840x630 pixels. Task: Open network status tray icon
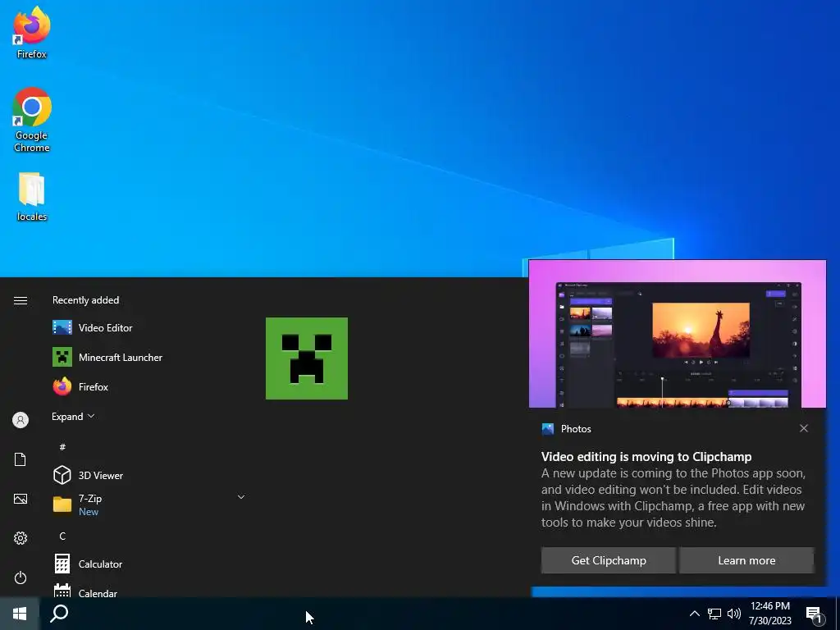click(x=714, y=614)
